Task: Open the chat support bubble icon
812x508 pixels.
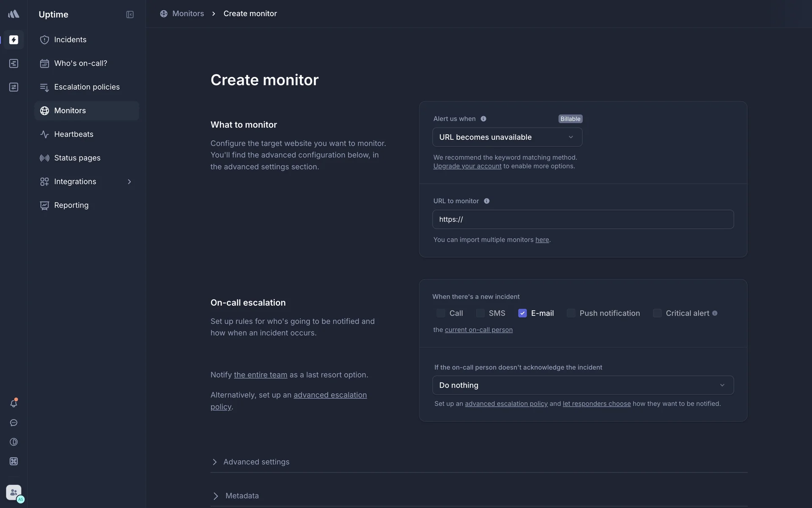Action: coord(14,423)
